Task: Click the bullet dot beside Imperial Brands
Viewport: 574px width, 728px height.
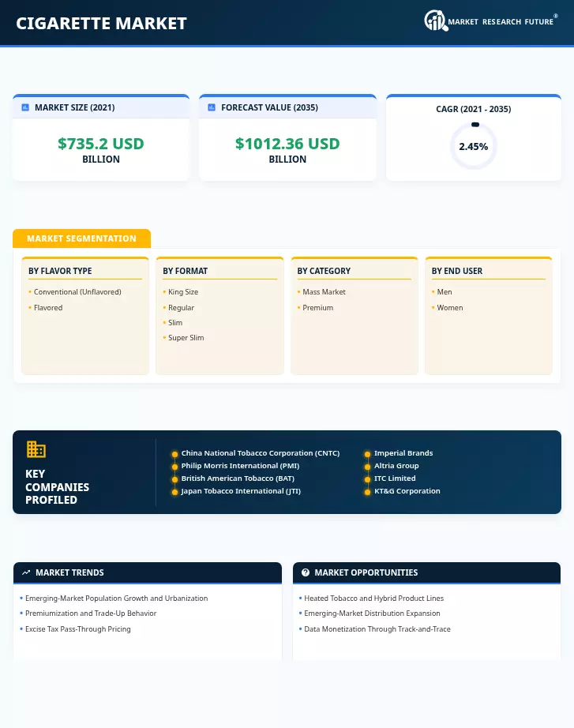Action: click(x=367, y=454)
